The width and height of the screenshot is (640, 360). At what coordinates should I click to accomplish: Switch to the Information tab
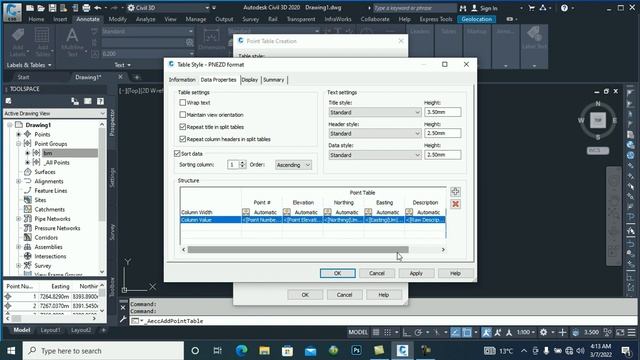pos(182,80)
